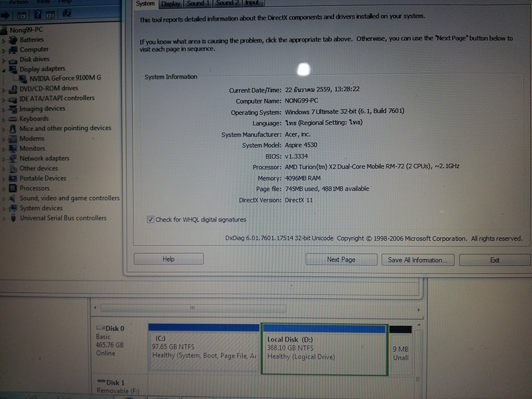The image size is (532, 399).
Task: Click the Exit button
Action: [495, 260]
